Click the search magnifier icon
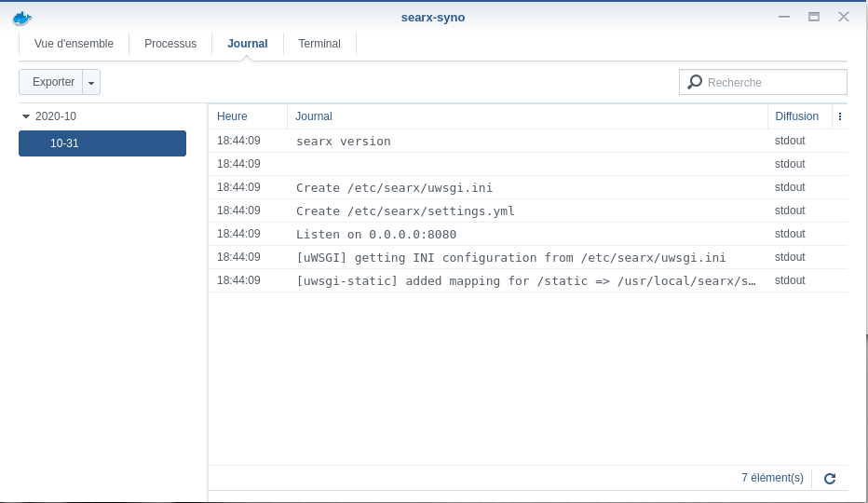The image size is (868, 503). 695,82
